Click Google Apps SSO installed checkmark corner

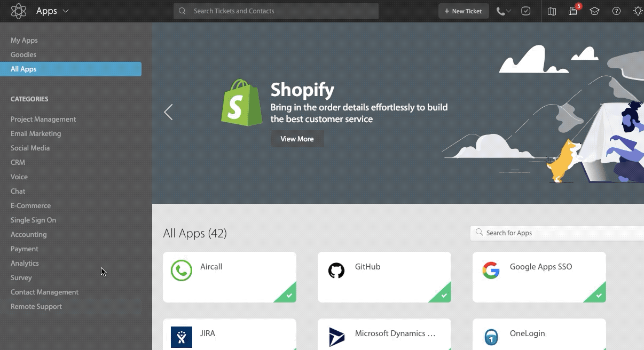pos(598,295)
